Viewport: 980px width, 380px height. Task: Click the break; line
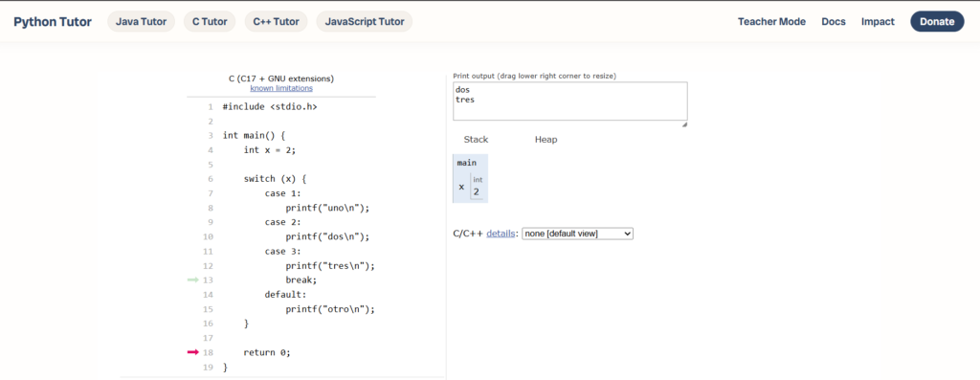pos(301,280)
